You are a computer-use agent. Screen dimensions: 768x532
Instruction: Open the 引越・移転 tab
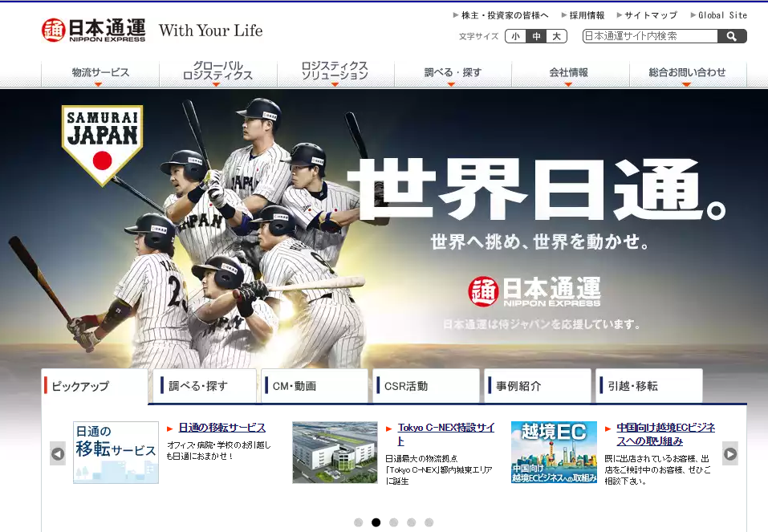point(649,386)
